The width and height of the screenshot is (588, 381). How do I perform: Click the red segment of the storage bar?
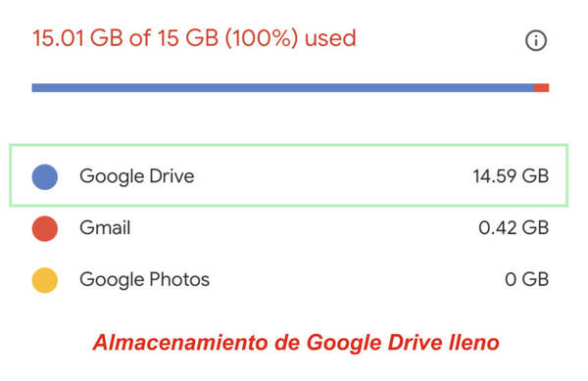coord(542,88)
